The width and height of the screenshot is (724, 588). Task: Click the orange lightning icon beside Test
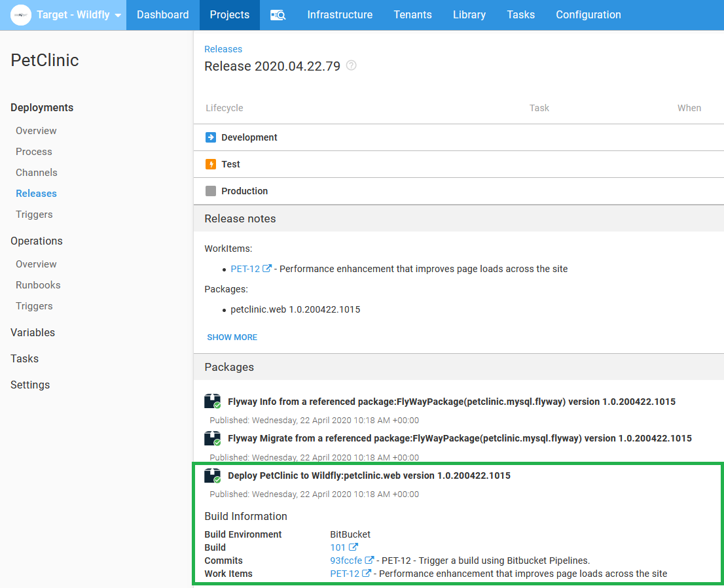210,164
